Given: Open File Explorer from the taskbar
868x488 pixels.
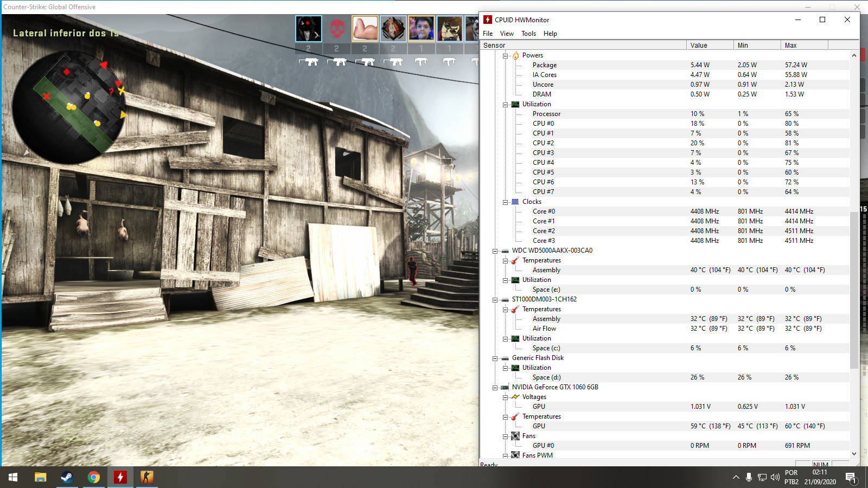Looking at the screenshot, I should [40, 477].
